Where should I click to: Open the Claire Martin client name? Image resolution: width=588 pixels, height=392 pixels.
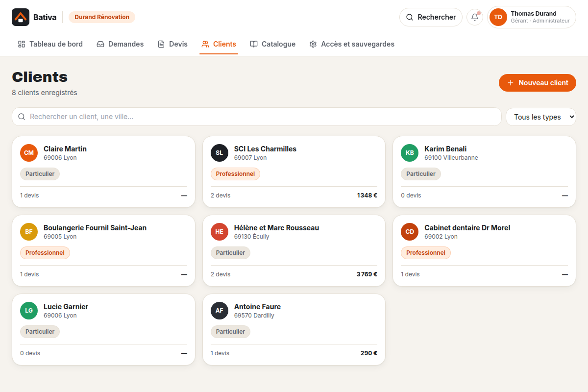[x=65, y=149]
